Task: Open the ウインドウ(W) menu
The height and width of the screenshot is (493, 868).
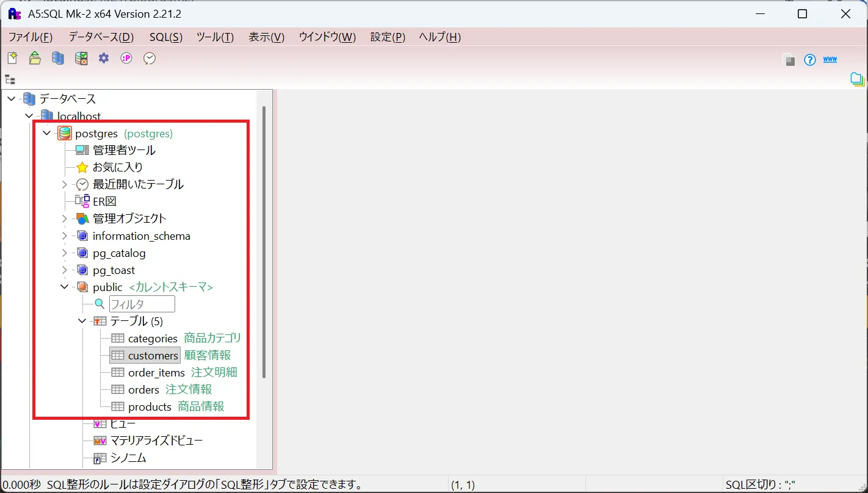Action: click(328, 37)
